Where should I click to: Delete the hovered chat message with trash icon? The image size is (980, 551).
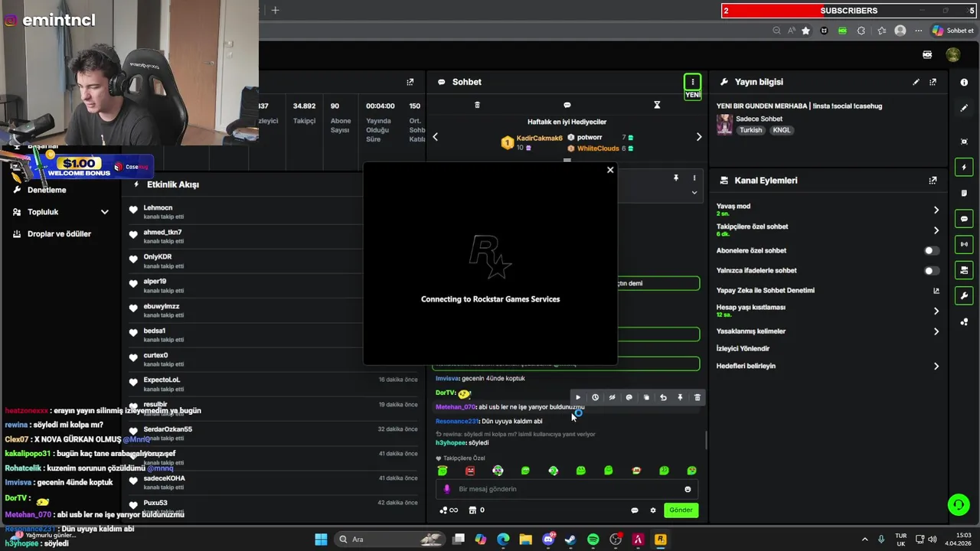click(697, 397)
